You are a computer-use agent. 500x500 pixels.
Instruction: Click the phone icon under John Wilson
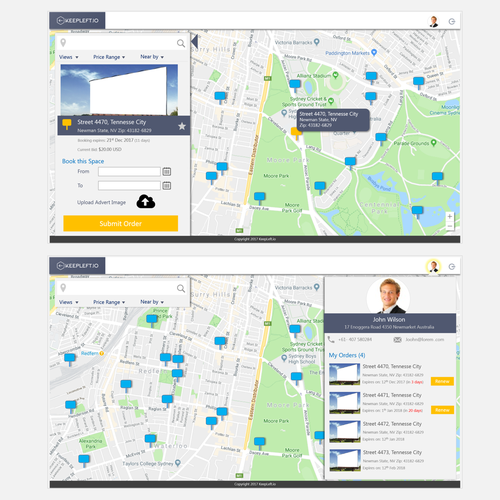[331, 339]
